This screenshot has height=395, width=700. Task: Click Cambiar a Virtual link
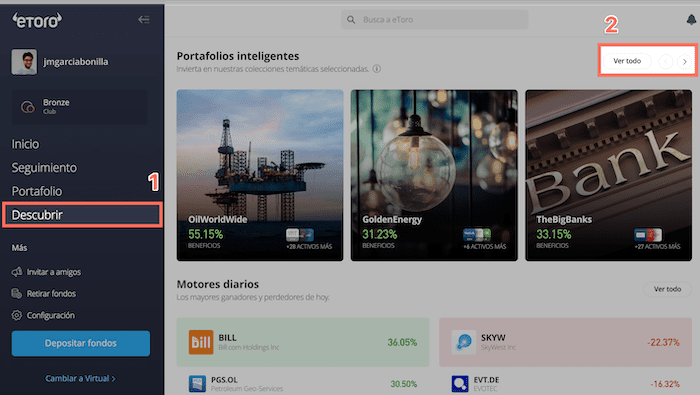coord(80,378)
